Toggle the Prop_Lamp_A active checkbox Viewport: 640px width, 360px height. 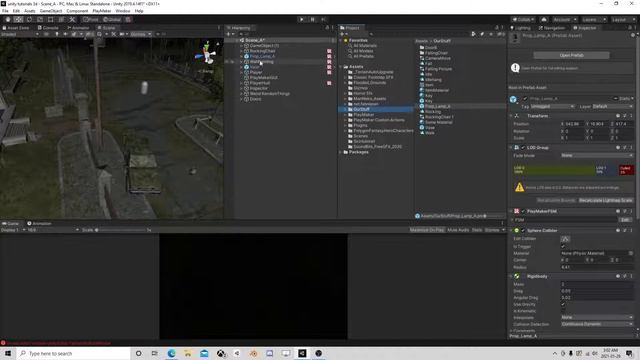525,98
